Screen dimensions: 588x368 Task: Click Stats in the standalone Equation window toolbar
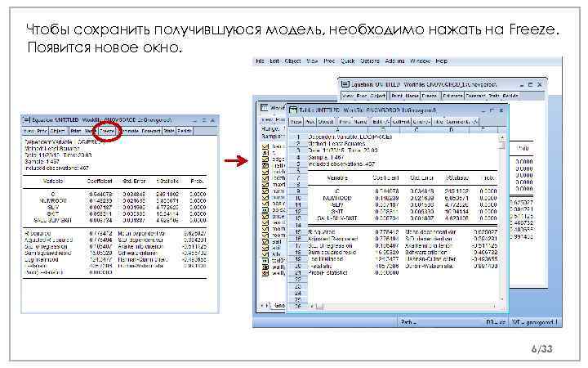(169, 131)
